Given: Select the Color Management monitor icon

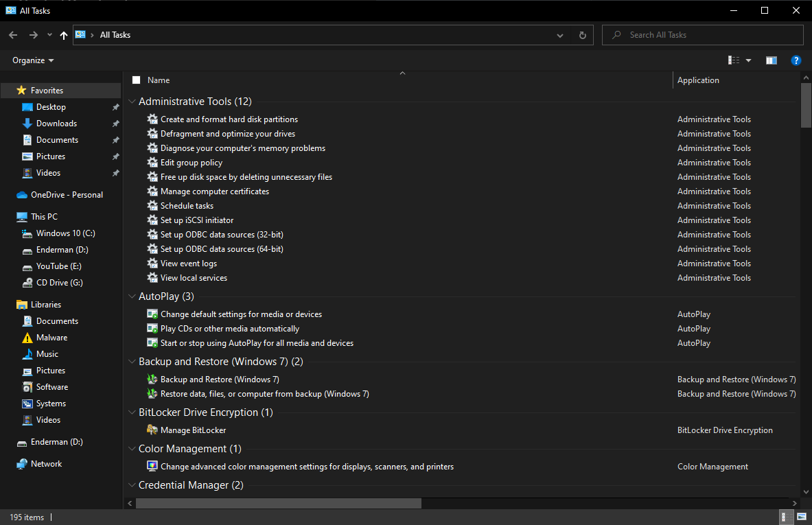Looking at the screenshot, I should pyautogui.click(x=152, y=466).
